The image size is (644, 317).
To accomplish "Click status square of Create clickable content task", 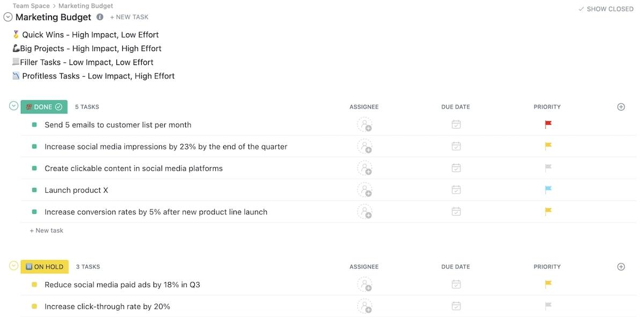I will [x=34, y=168].
